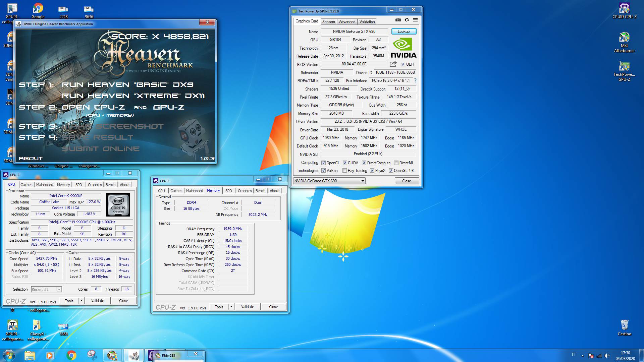Screen dimensions: 644x362
Task: Expand Tools dropdown arrow in Memory window
Action: (x=231, y=307)
